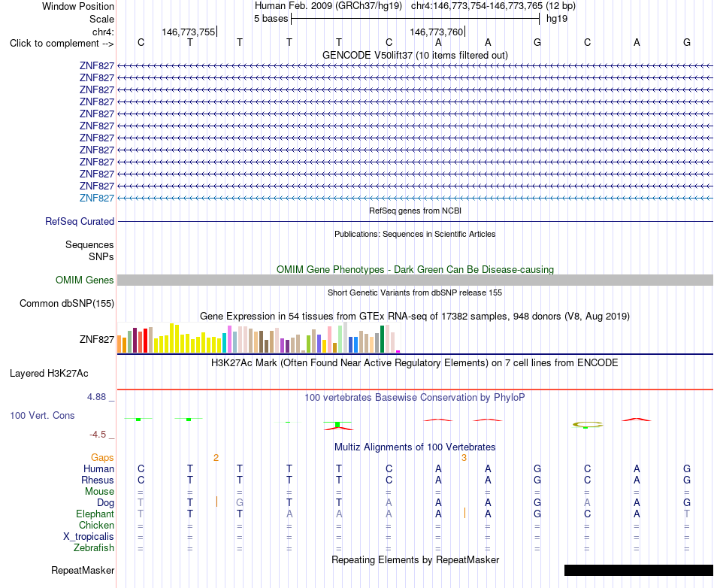Click the orange gap count '2'
The height and width of the screenshot is (588, 714).
(x=216, y=458)
